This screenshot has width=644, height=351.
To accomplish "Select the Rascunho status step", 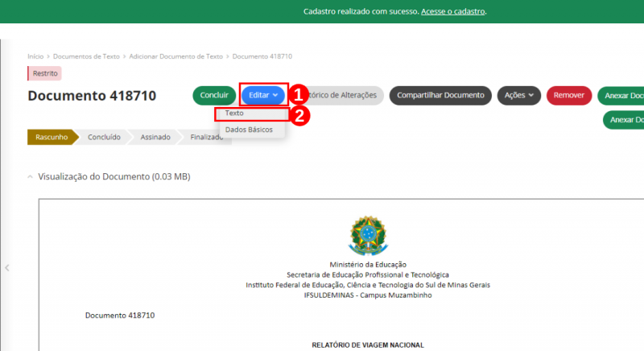I will (x=52, y=137).
